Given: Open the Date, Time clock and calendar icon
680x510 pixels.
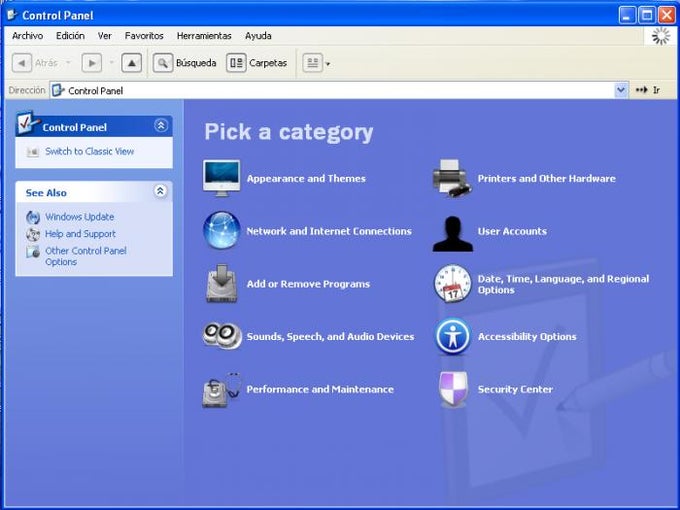Looking at the screenshot, I should click(x=452, y=284).
